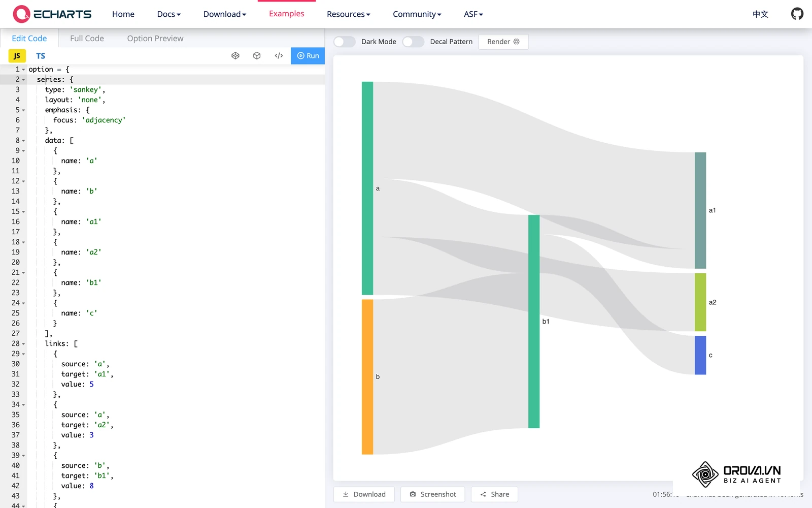
Task: Download the chart via Download button
Action: pos(364,494)
